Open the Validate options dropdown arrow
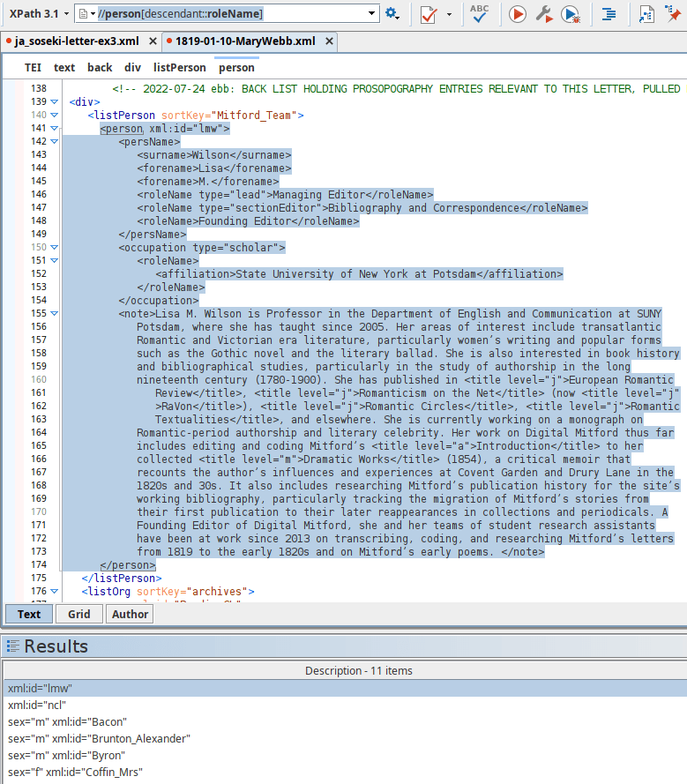This screenshot has height=784, width=687. click(449, 14)
